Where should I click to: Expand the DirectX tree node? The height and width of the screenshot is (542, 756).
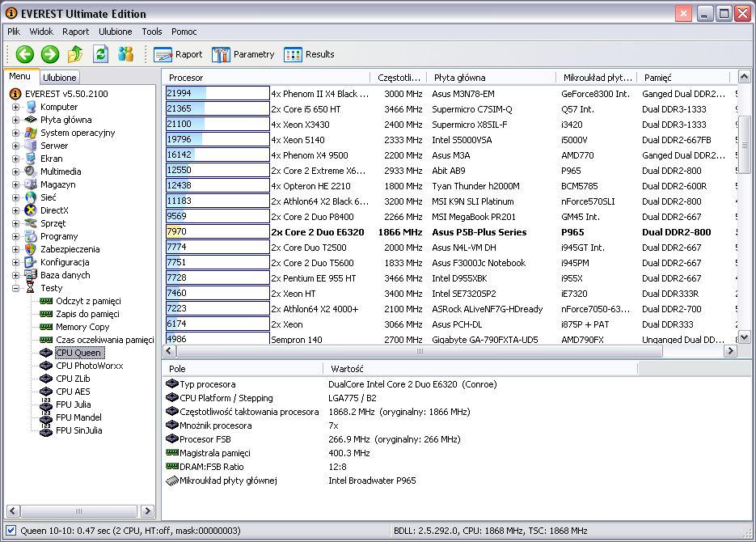click(x=16, y=210)
